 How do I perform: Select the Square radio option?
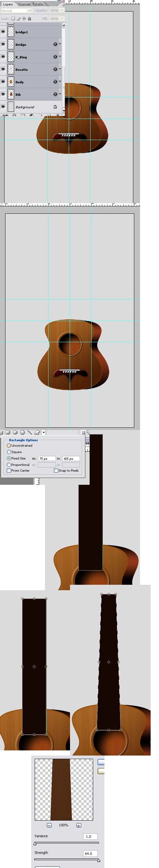coord(9,452)
